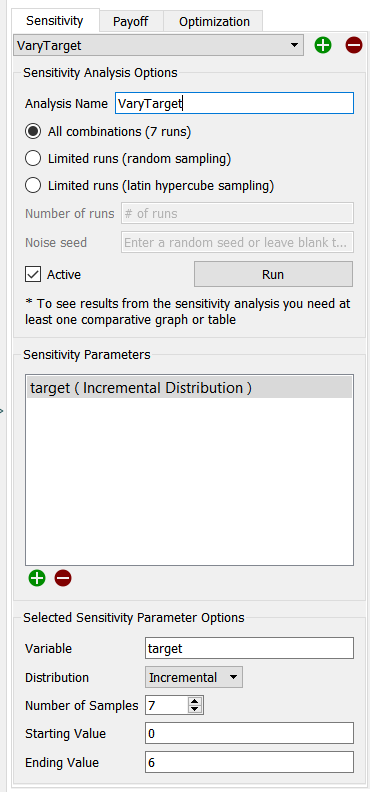The width and height of the screenshot is (371, 792).
Task: Add a new sensitivity analysis with green plus
Action: pos(323,45)
